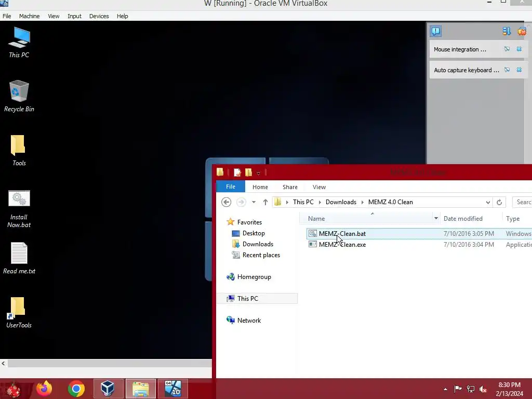Sort by the Date modified column
Image resolution: width=532 pixels, height=399 pixels.
click(463, 219)
